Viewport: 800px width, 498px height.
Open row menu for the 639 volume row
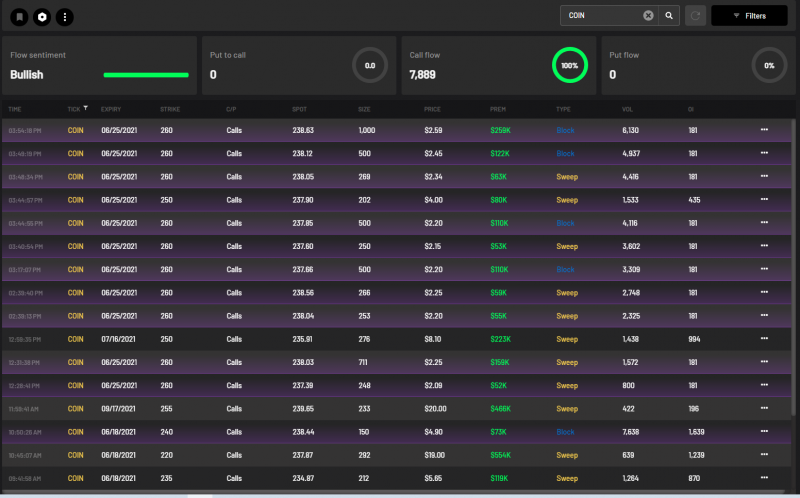tap(764, 455)
